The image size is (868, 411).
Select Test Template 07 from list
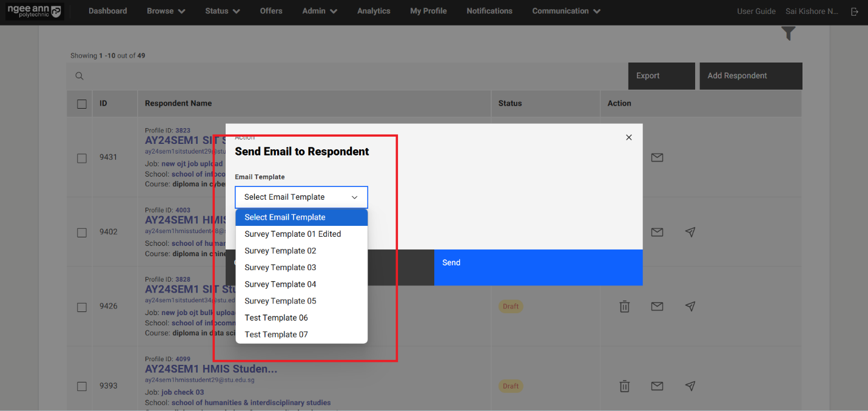[276, 335]
